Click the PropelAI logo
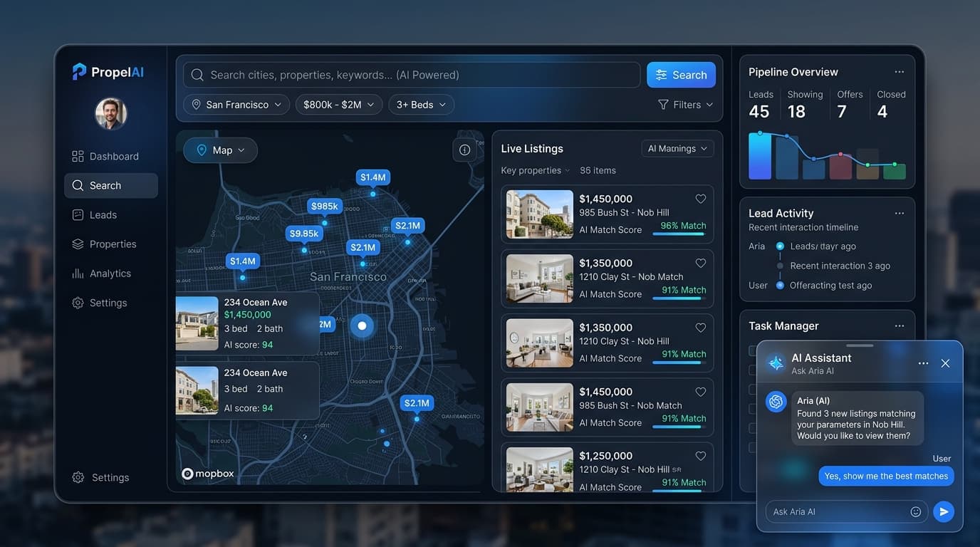980x547 pixels. pos(108,72)
